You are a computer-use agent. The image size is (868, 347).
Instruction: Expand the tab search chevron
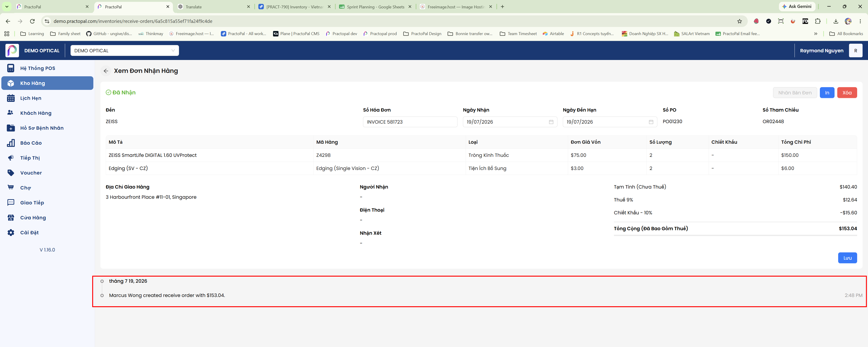pyautogui.click(x=7, y=7)
